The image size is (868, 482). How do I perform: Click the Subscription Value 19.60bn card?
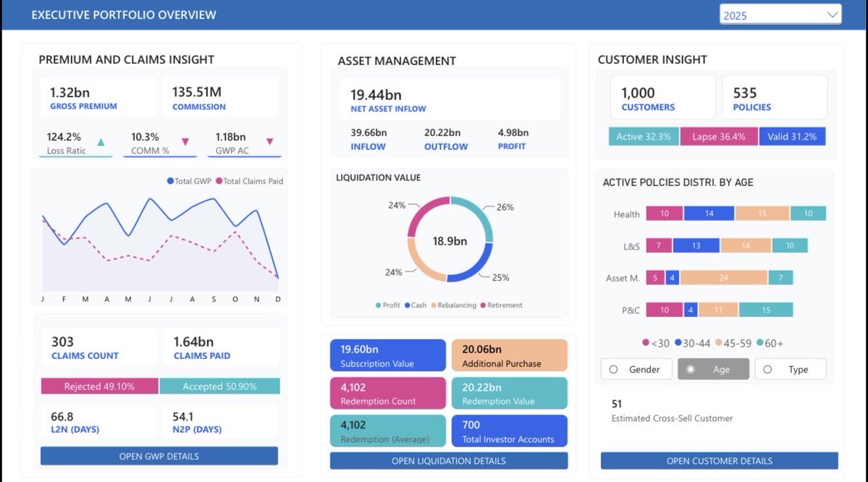coord(387,355)
